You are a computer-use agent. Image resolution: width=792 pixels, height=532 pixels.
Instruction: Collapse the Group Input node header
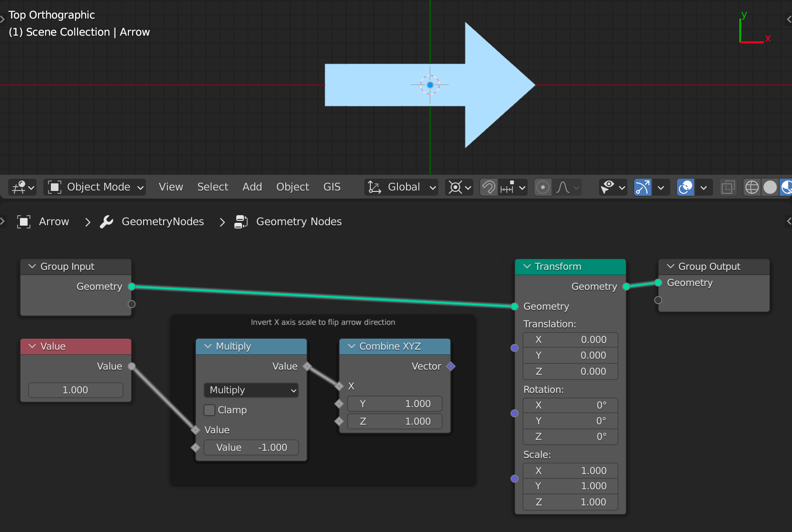click(31, 266)
